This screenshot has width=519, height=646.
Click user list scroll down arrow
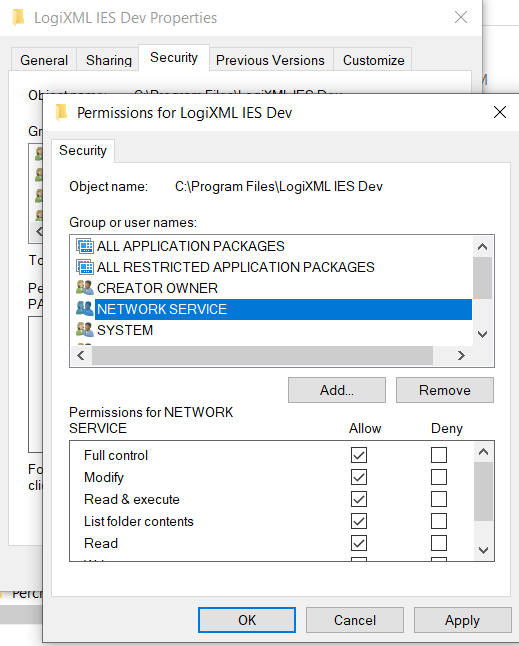click(x=482, y=334)
